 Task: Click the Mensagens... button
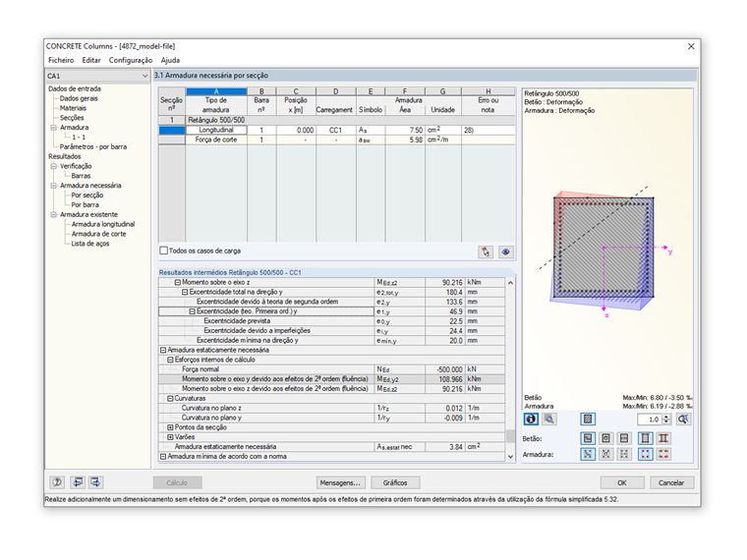tap(341, 482)
